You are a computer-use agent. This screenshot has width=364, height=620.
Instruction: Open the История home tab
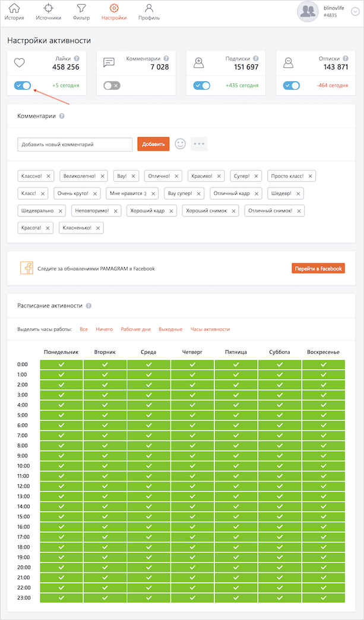[14, 11]
